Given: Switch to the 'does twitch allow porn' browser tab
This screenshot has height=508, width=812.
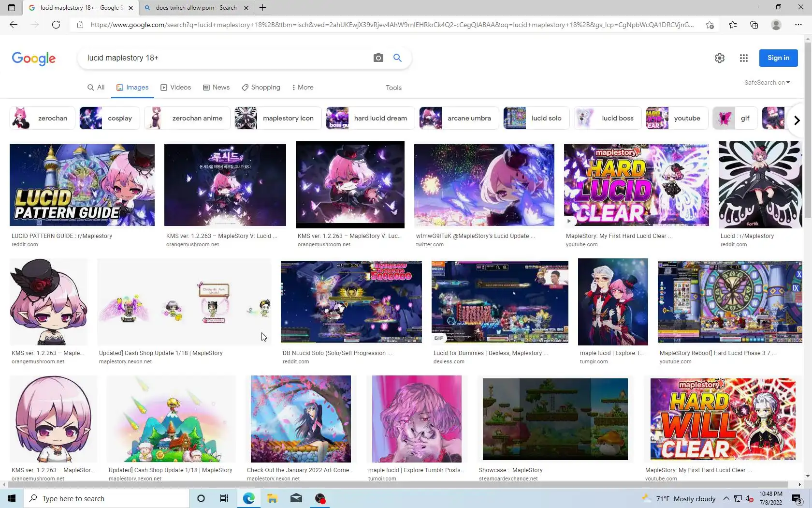Looking at the screenshot, I should 196,8.
